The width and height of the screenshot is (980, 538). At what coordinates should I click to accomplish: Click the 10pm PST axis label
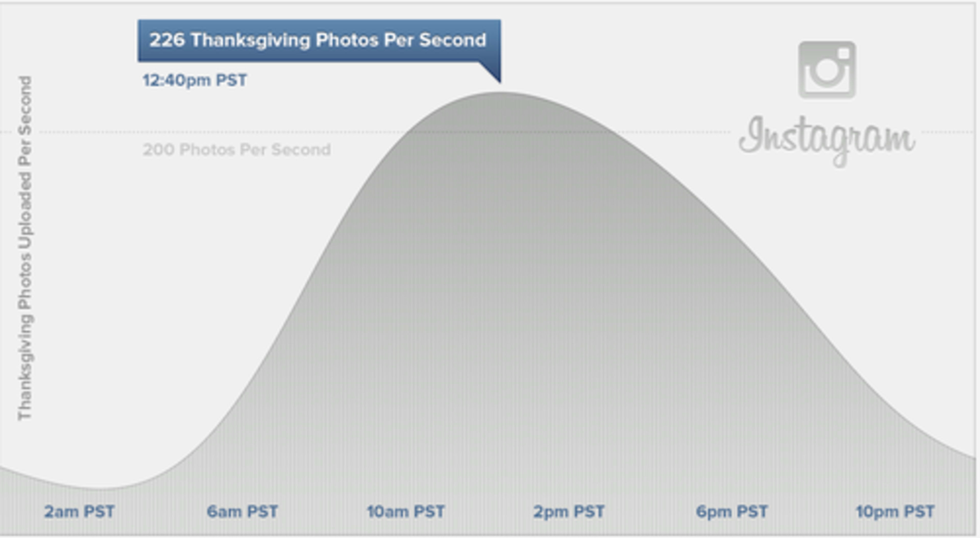point(895,512)
